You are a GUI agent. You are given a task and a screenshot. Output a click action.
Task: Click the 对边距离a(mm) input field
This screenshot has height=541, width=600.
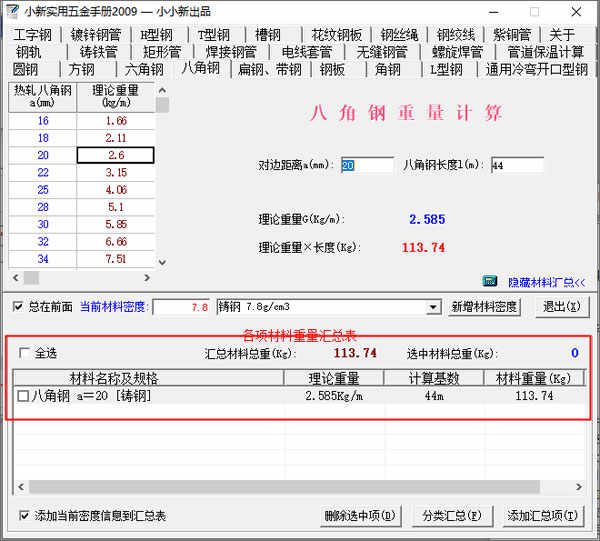click(367, 165)
